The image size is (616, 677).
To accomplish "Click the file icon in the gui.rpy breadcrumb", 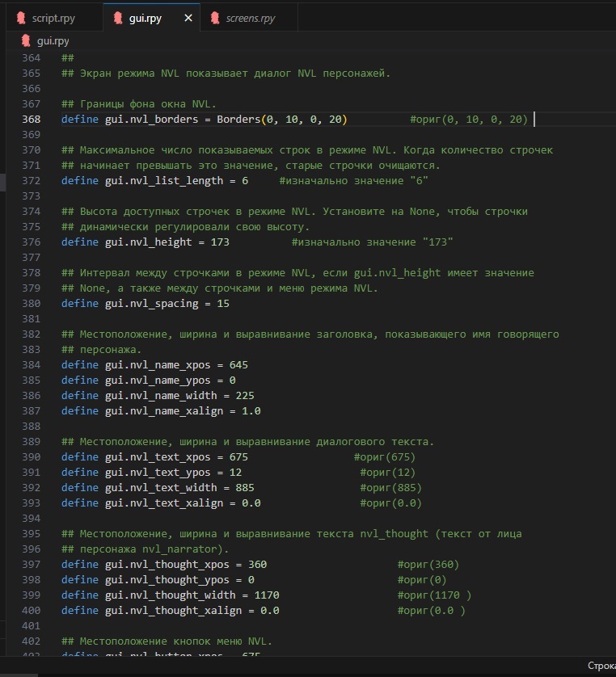I will 25,40.
